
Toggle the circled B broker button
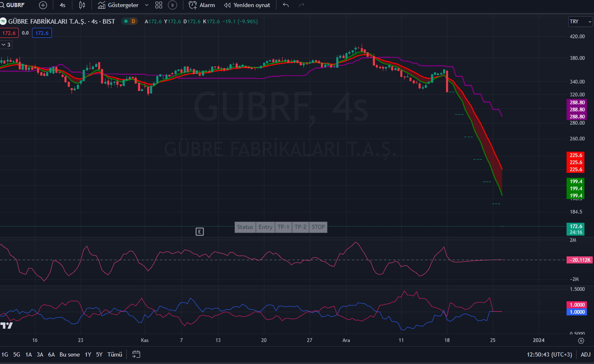pos(173,5)
